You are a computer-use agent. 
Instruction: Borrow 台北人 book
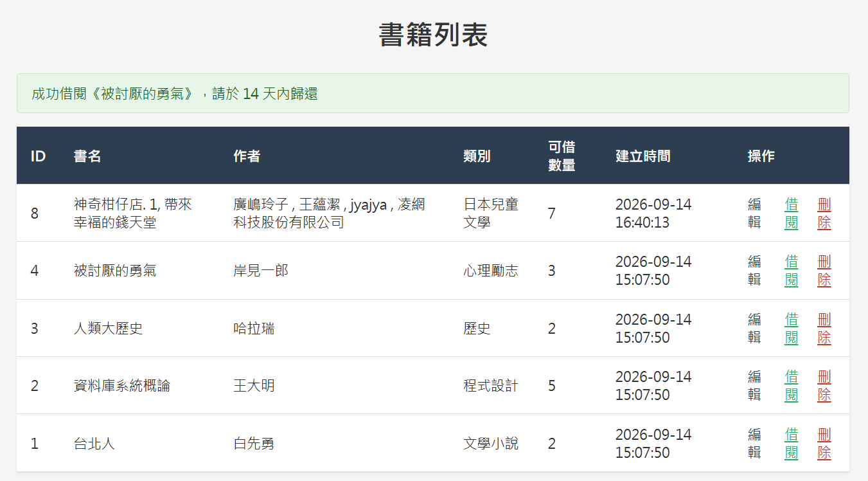click(x=792, y=444)
